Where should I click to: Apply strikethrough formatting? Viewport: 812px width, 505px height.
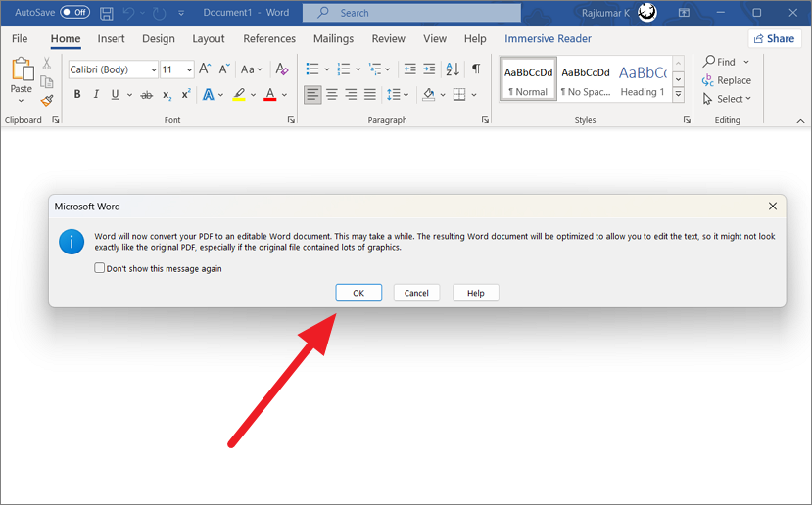pos(147,95)
